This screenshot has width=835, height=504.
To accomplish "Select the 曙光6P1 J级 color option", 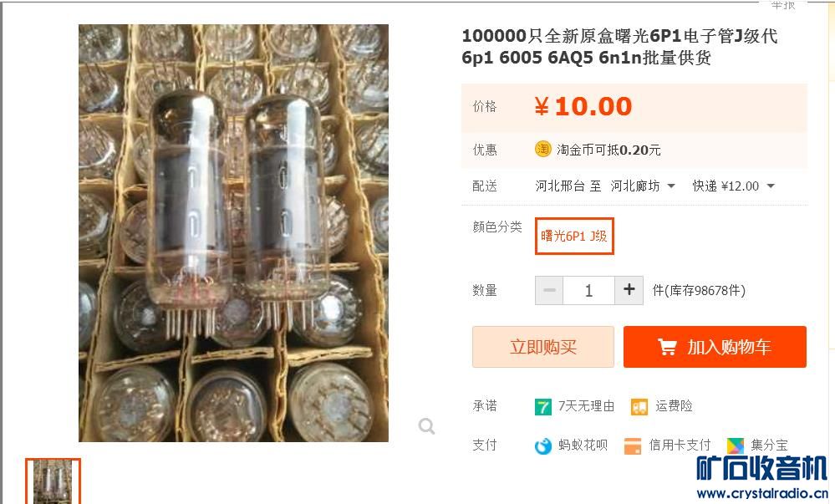I will [574, 236].
